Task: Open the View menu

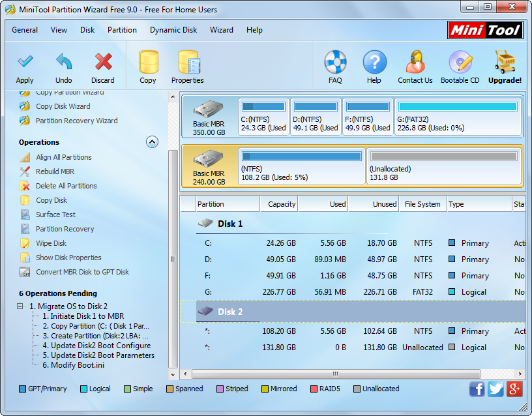Action: tap(59, 30)
